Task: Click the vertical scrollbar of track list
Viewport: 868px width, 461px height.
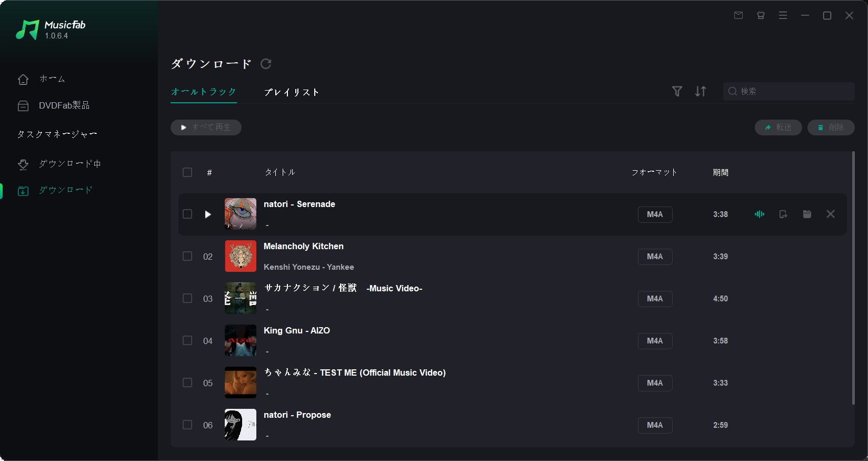Action: coord(853,278)
